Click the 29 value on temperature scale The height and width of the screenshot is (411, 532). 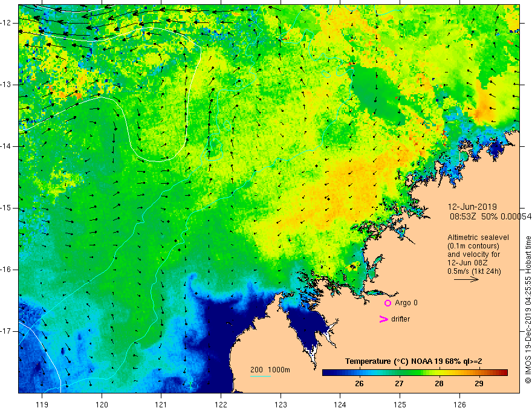pos(479,384)
